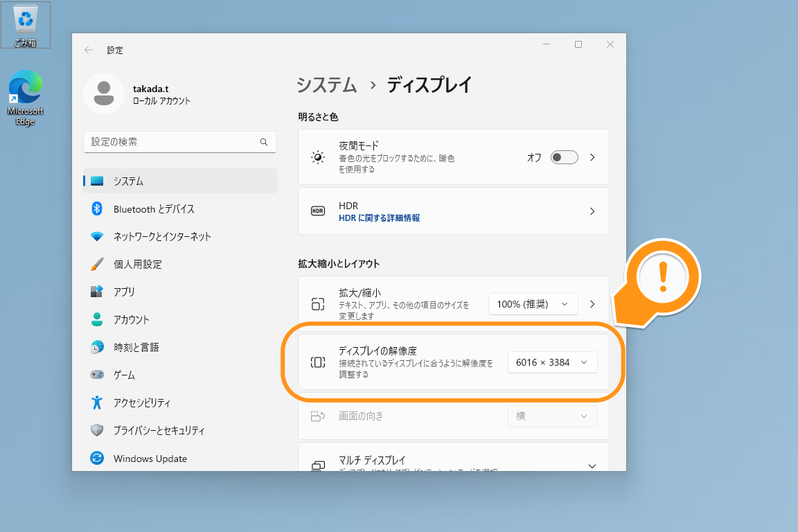Click the 拡大縮小とレイアウト section heading
This screenshot has height=532, width=798.
tap(339, 264)
